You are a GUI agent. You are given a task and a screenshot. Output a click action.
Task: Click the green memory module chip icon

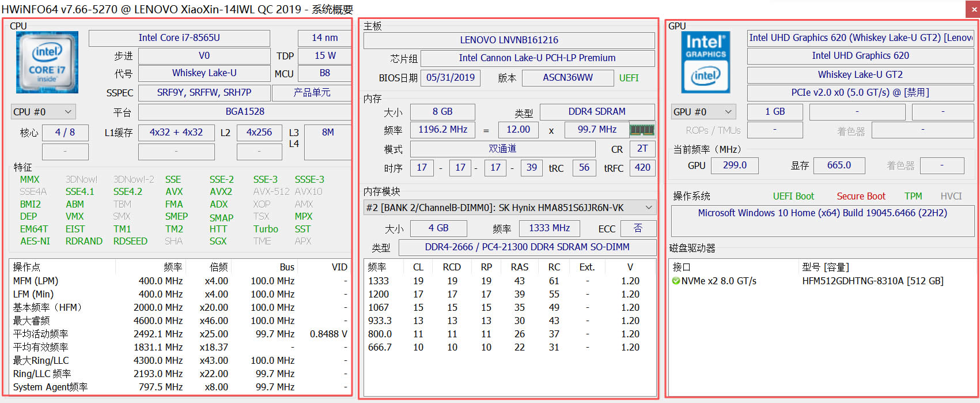click(642, 130)
